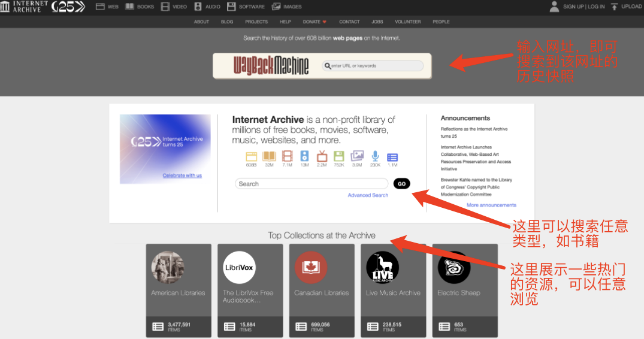Open the American Libraries collection thumbnail
The image size is (644, 339).
pyautogui.click(x=168, y=267)
